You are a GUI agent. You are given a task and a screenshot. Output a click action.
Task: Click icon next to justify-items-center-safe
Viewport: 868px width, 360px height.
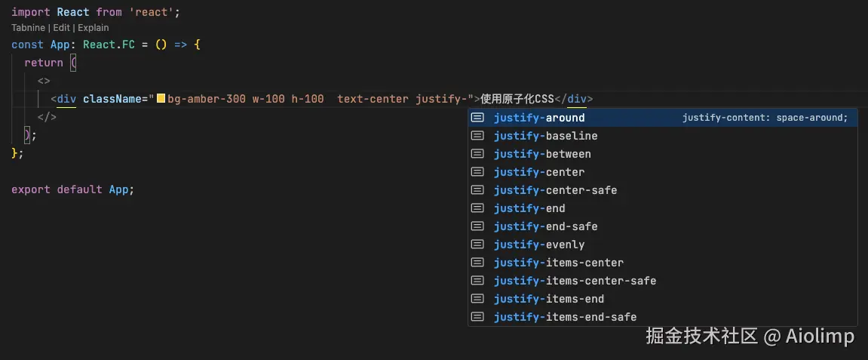click(x=477, y=281)
